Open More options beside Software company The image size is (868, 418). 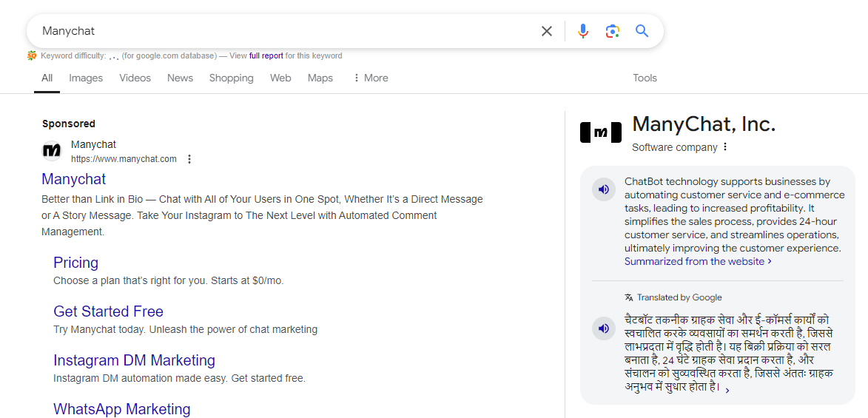click(725, 147)
